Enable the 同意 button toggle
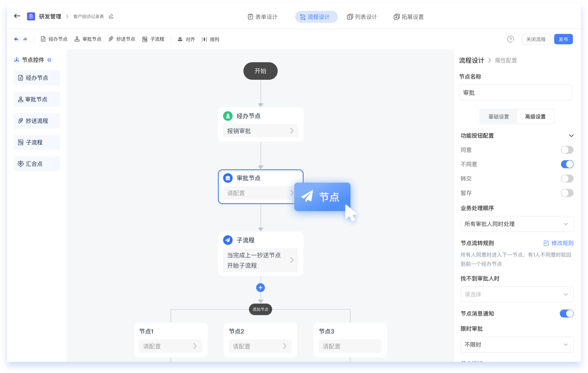The height and width of the screenshot is (373, 588). [x=567, y=150]
